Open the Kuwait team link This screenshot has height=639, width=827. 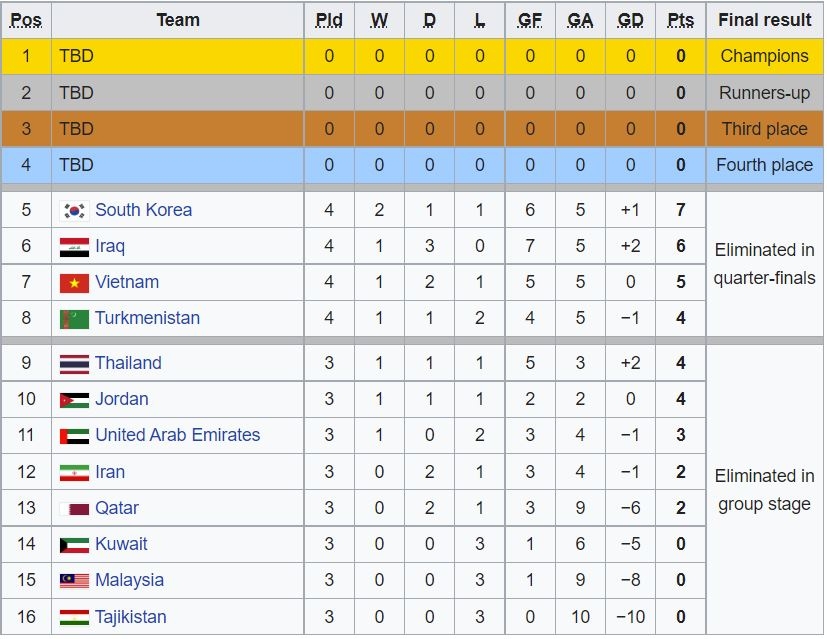click(x=121, y=544)
